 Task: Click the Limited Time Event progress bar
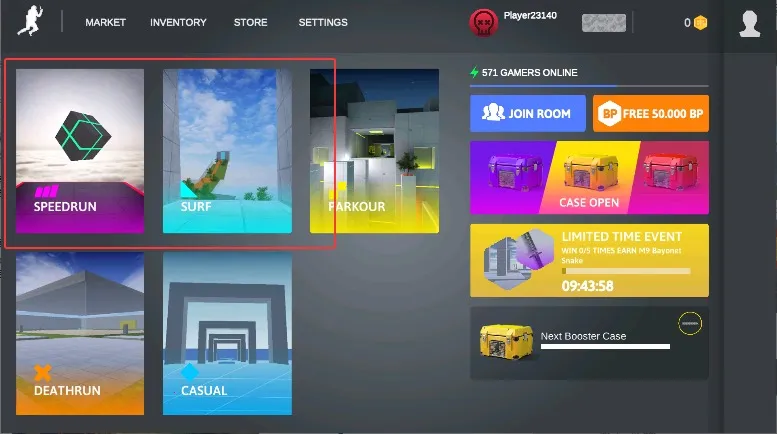(625, 271)
